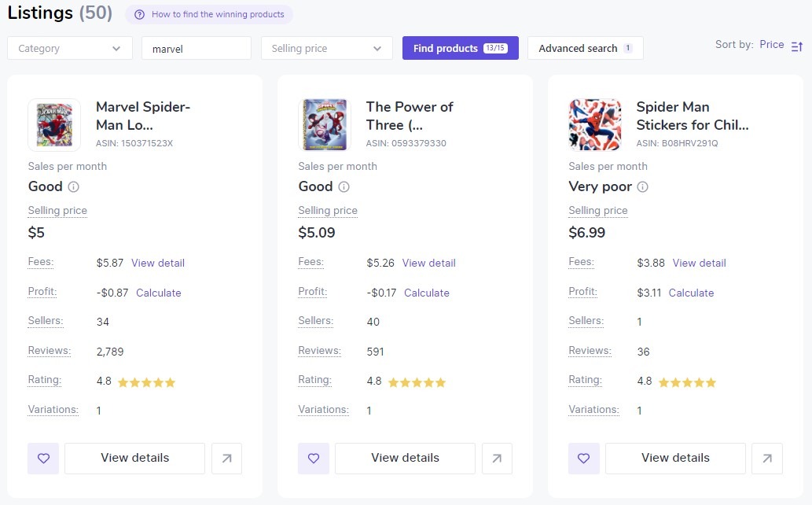This screenshot has height=505, width=812.
Task: Add The Power of Three to favorites
Action: click(314, 459)
